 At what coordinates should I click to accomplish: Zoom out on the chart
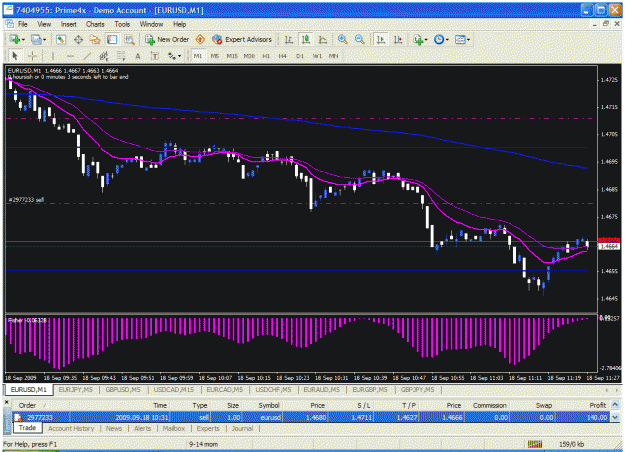360,39
